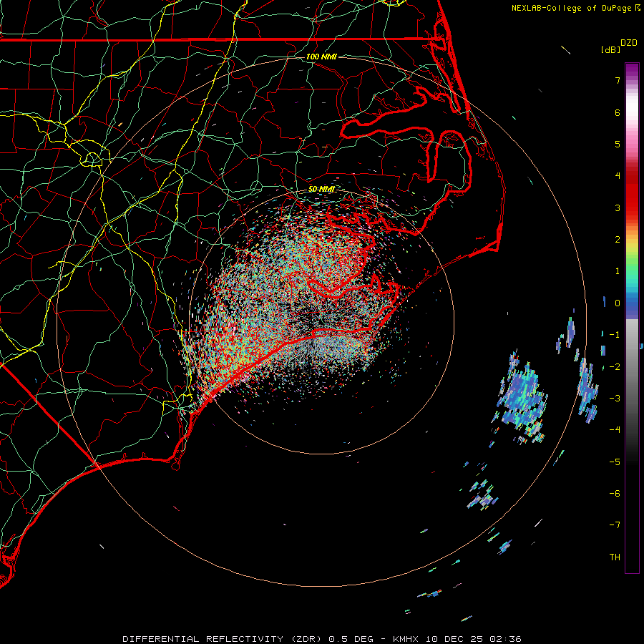Click the DZD product label above the color scale

[629, 43]
